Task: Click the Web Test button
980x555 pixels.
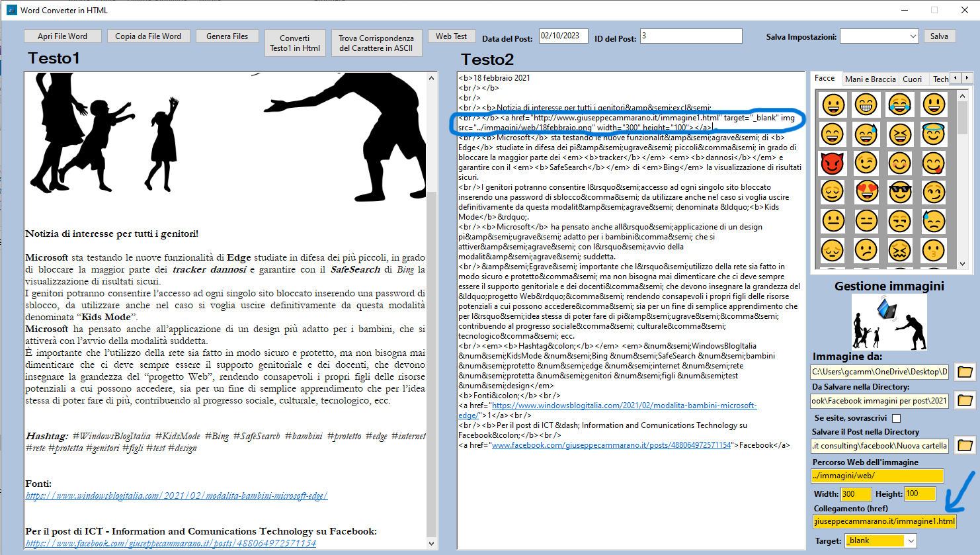Action: pos(451,36)
